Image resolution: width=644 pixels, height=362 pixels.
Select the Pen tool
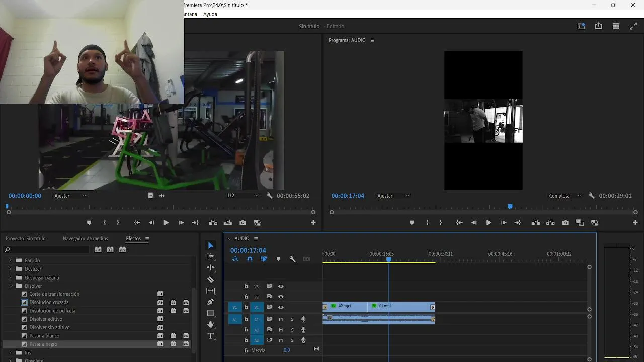[x=211, y=302]
